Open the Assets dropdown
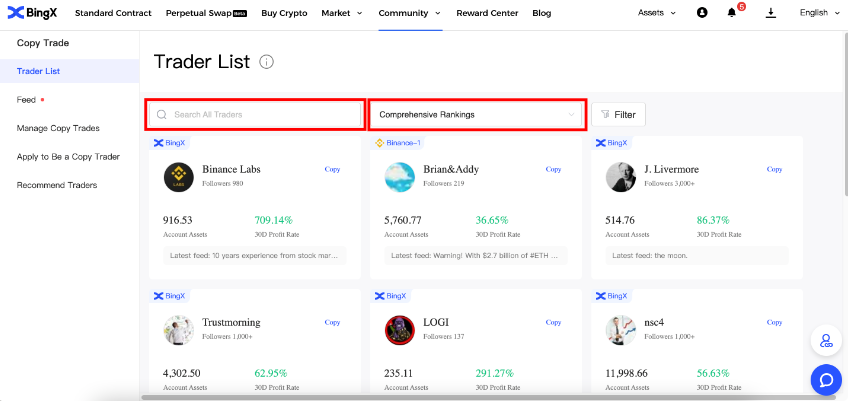Screen dimensions: 855x404 point(657,13)
